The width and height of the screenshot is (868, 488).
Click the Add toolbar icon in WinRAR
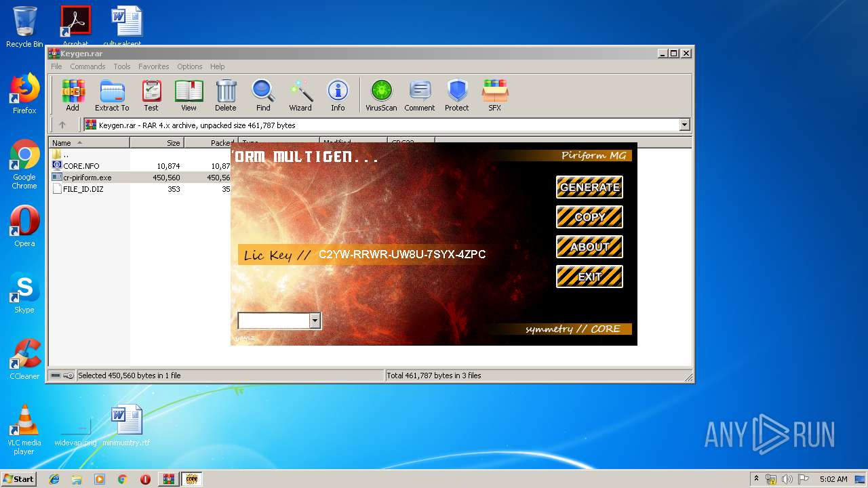coord(73,95)
